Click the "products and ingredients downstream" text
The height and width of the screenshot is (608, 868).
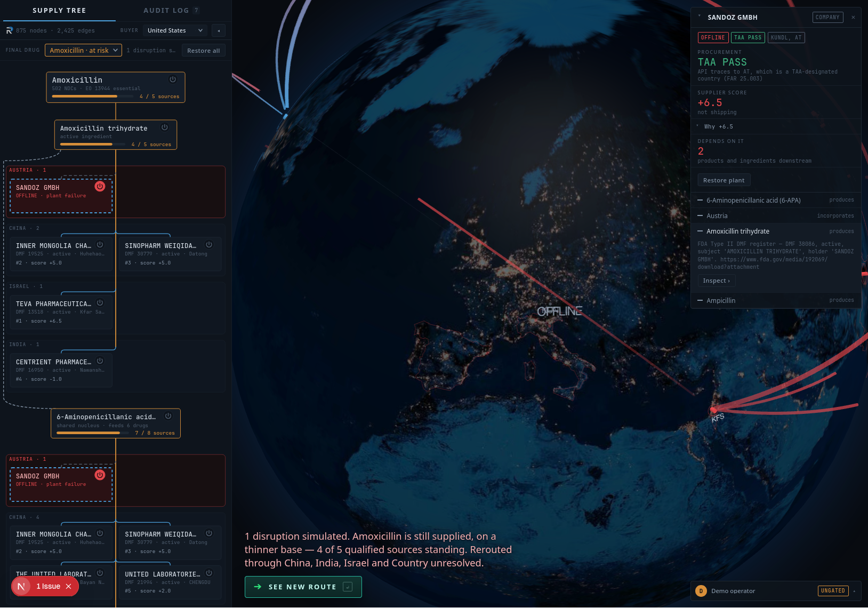[x=754, y=161]
